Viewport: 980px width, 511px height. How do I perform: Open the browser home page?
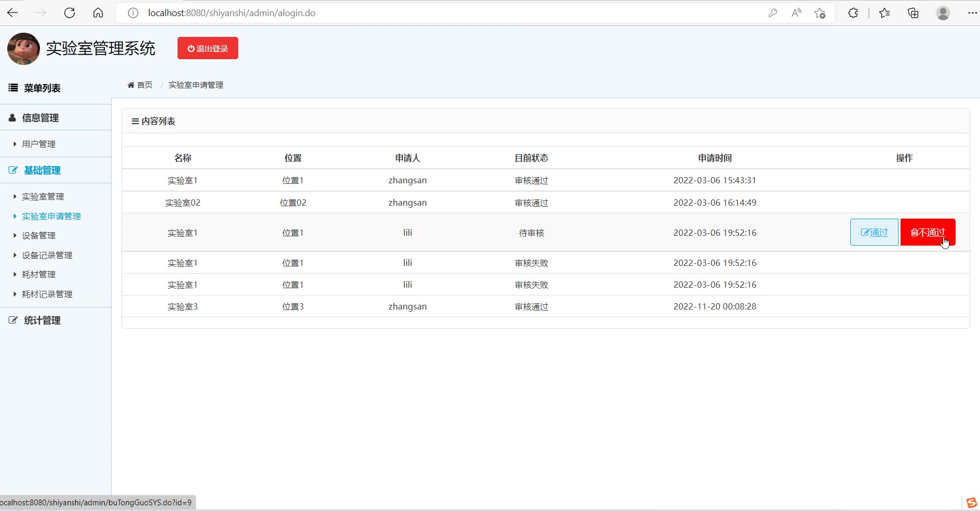(x=98, y=13)
